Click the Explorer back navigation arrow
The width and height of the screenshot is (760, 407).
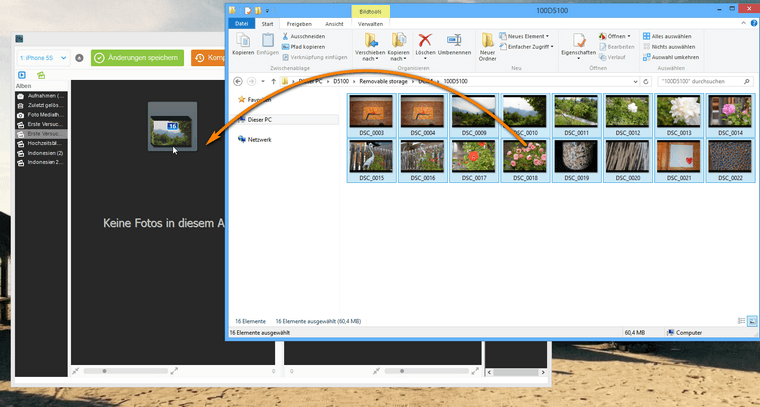(x=238, y=81)
